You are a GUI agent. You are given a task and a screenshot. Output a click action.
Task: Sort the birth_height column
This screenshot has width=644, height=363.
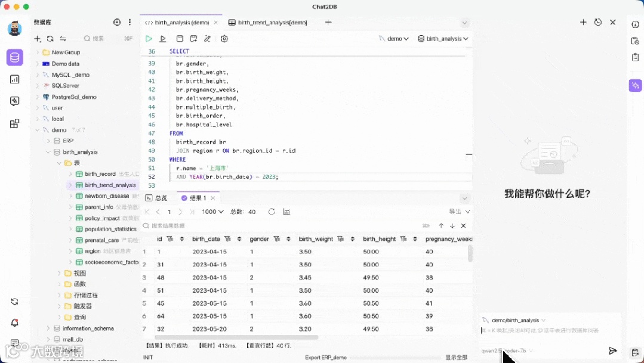415,238
